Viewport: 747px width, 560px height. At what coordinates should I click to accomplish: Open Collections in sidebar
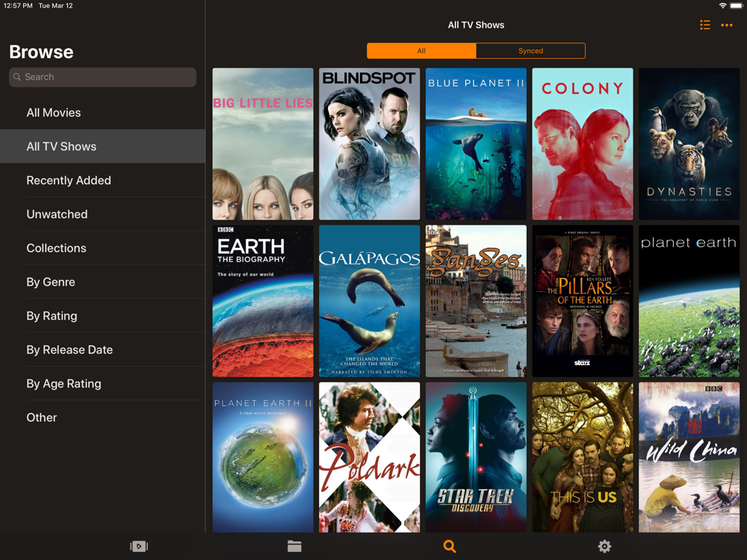tap(102, 248)
